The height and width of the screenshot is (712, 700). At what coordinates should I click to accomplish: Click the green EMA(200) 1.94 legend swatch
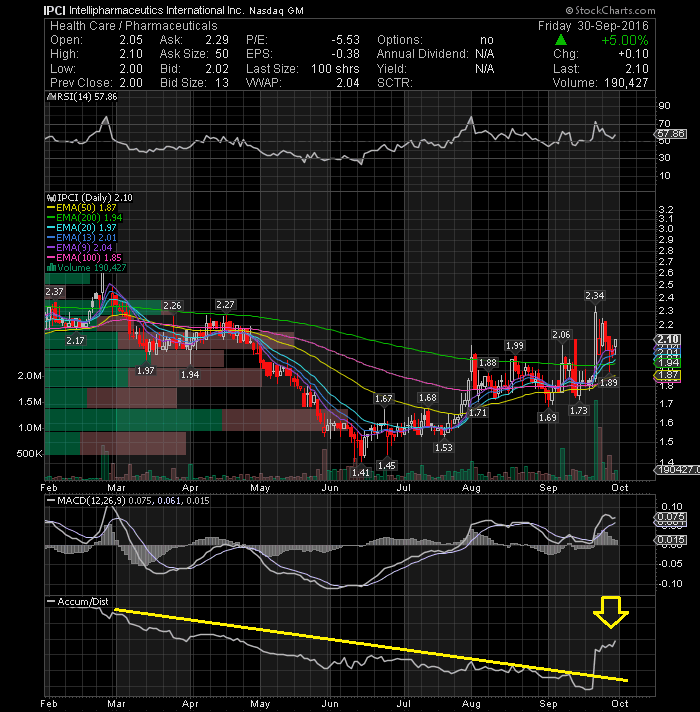[51, 218]
